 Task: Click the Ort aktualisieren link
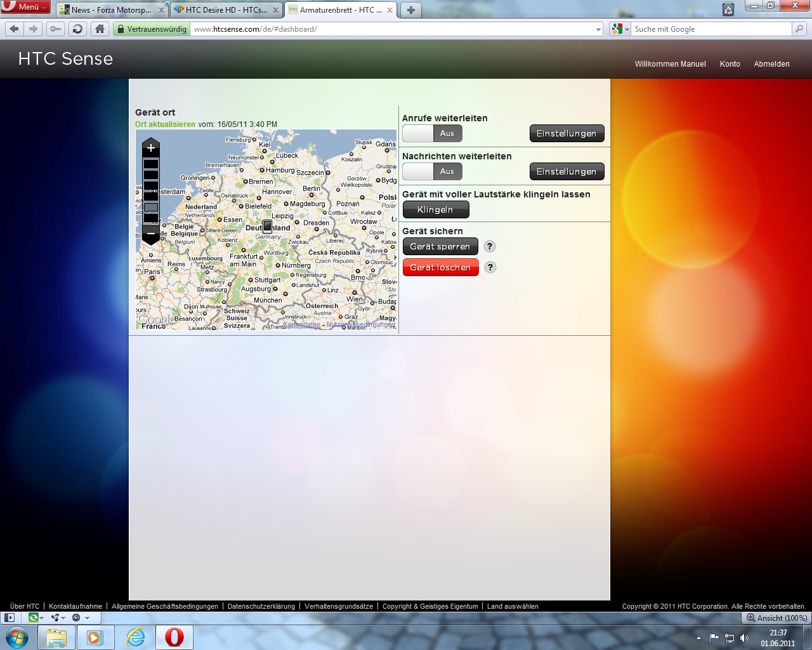(165, 124)
